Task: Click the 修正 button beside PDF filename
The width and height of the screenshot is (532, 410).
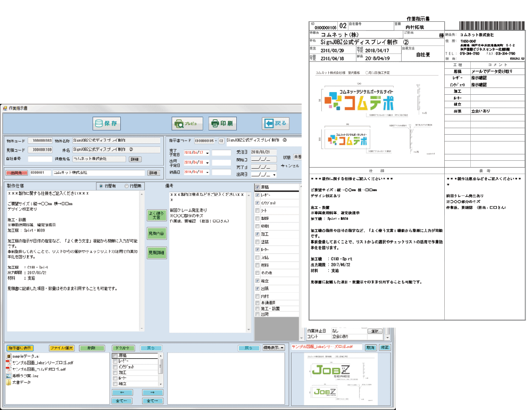Action: point(385,348)
